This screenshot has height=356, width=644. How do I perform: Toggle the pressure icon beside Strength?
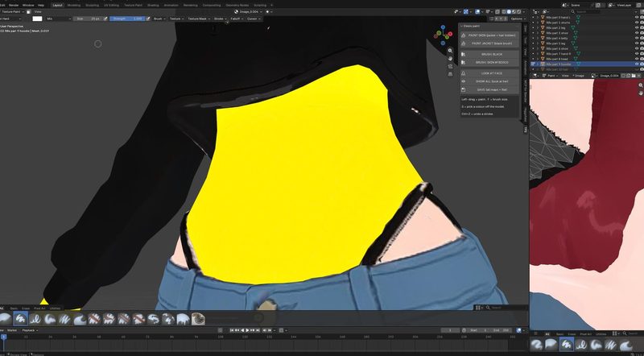(147, 19)
